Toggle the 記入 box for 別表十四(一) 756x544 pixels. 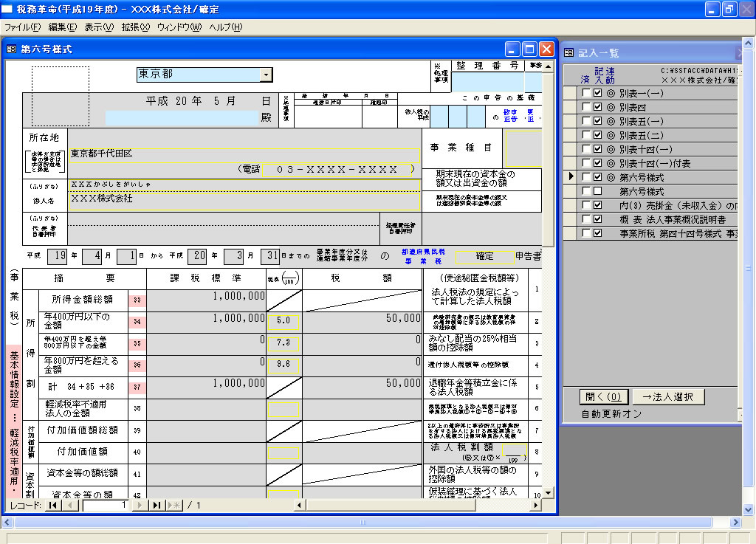tap(598, 149)
